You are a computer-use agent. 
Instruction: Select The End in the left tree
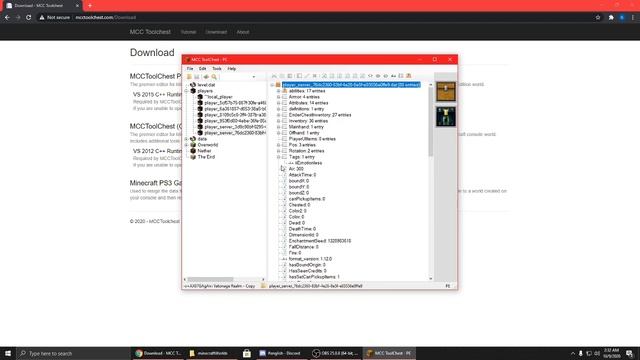pyautogui.click(x=206, y=157)
